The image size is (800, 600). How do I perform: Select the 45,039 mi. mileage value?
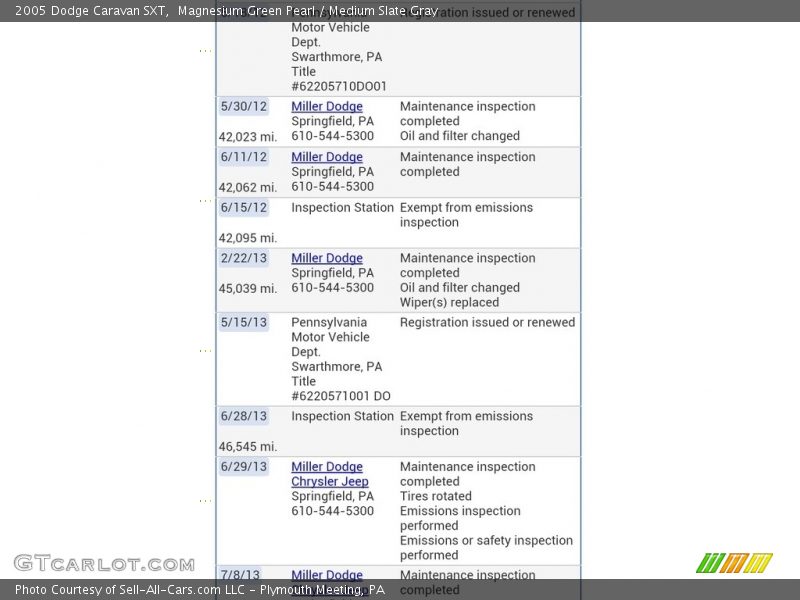(x=248, y=288)
